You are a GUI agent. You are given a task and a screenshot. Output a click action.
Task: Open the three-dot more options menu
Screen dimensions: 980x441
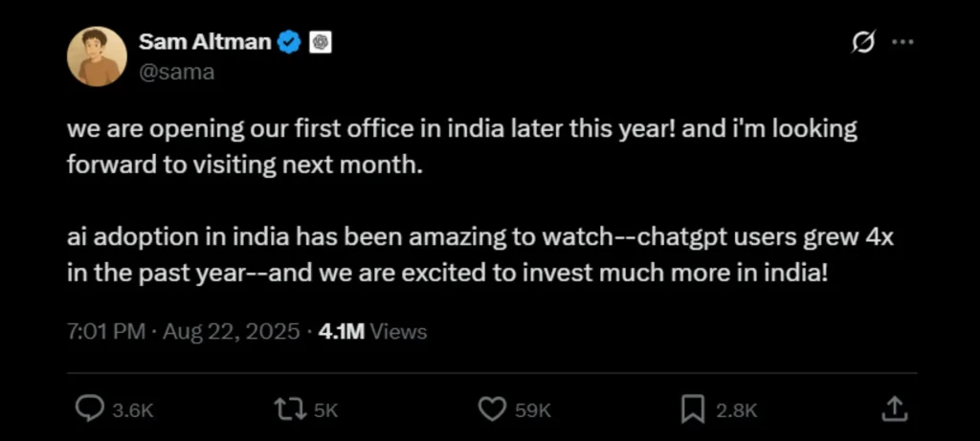902,43
